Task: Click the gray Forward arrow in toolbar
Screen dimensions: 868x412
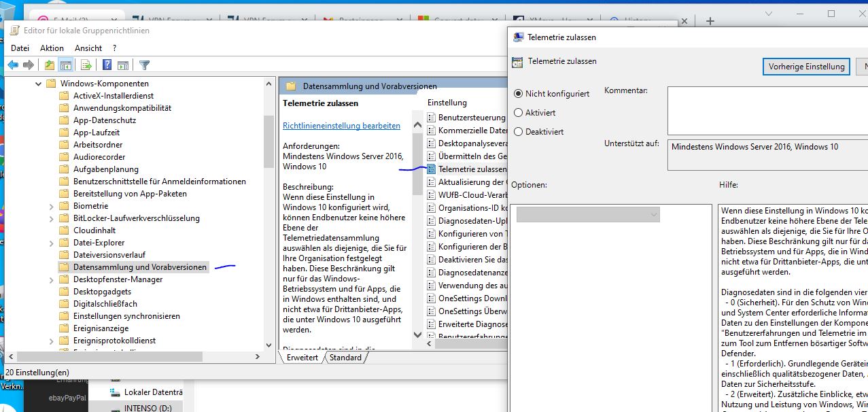Action: click(x=29, y=65)
